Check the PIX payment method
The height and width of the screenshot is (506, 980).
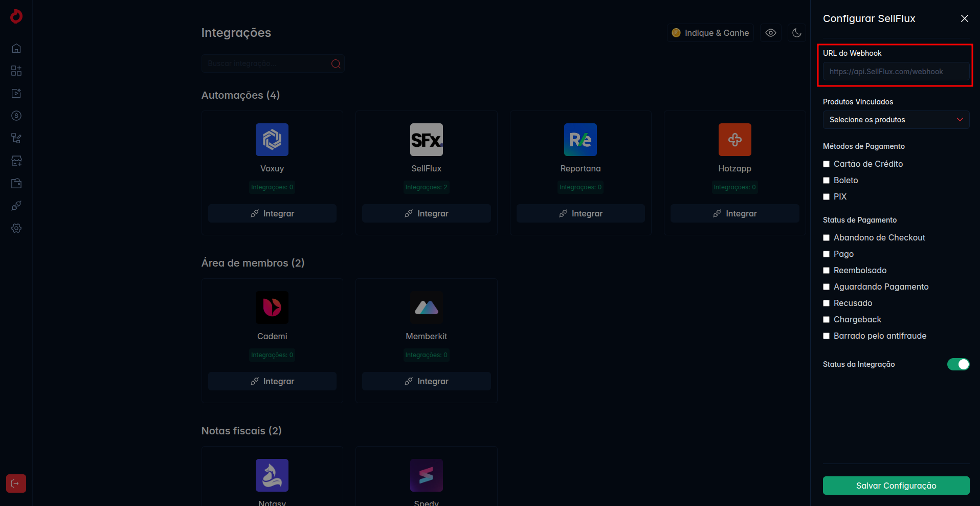pos(826,197)
